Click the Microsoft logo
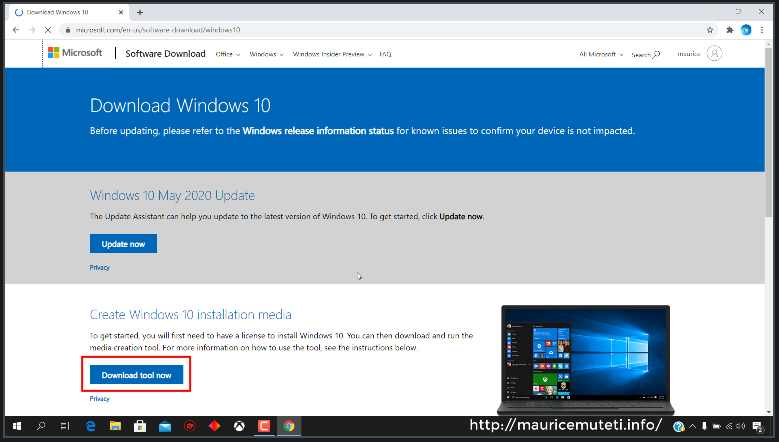This screenshot has height=442, width=779. [x=75, y=53]
